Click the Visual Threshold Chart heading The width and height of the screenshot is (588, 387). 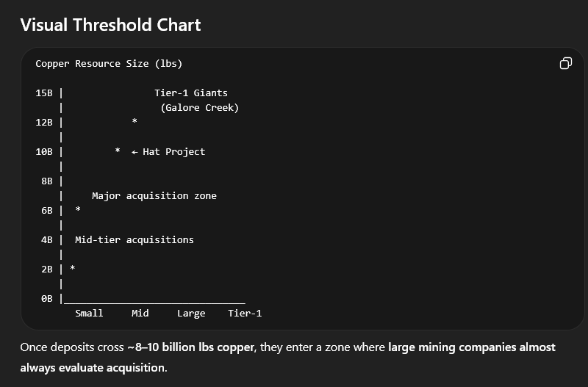(x=110, y=24)
